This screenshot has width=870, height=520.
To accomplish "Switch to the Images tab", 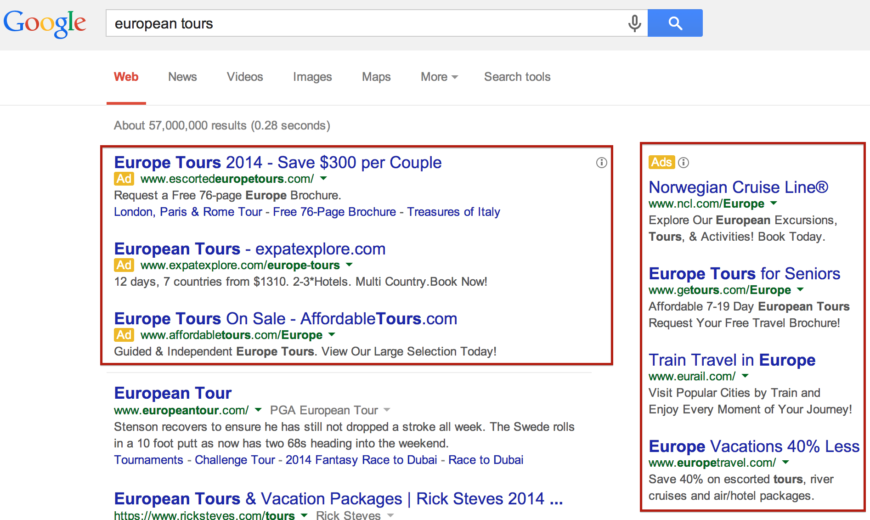I will tap(312, 77).
